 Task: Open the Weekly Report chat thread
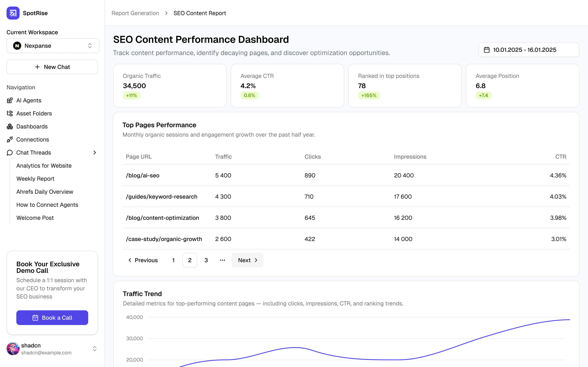point(35,179)
